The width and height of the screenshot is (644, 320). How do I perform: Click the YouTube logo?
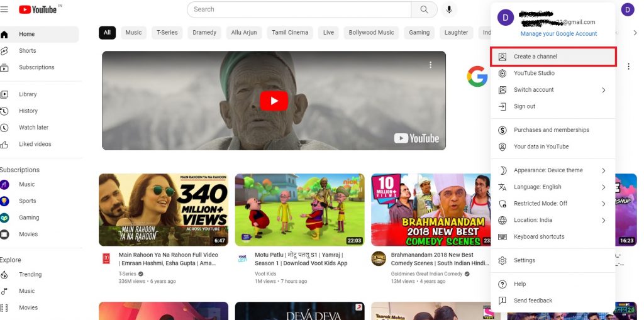(38, 9)
